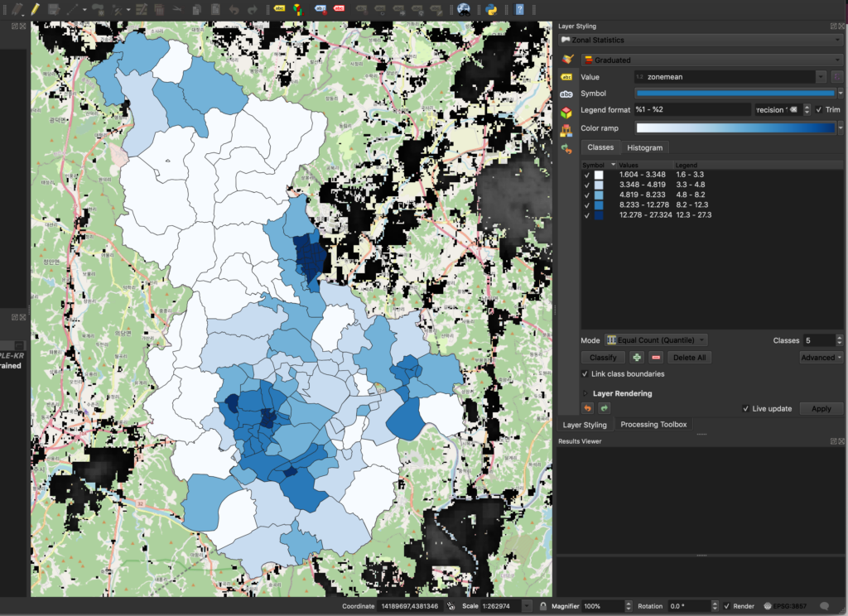Disable Live update

click(x=747, y=408)
